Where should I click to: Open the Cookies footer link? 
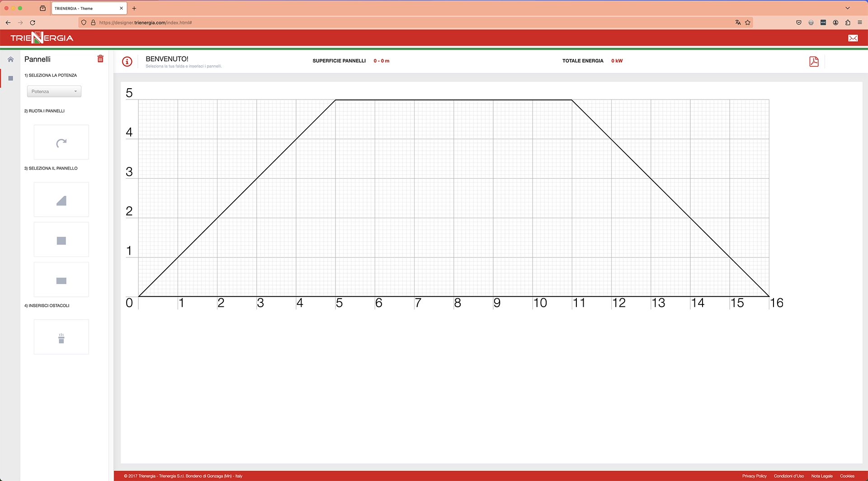847,476
